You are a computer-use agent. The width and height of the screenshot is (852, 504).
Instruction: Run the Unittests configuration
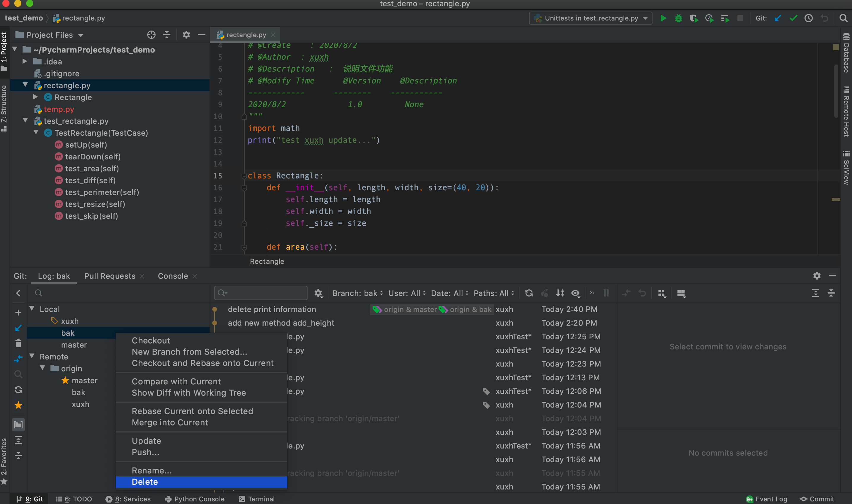(663, 18)
